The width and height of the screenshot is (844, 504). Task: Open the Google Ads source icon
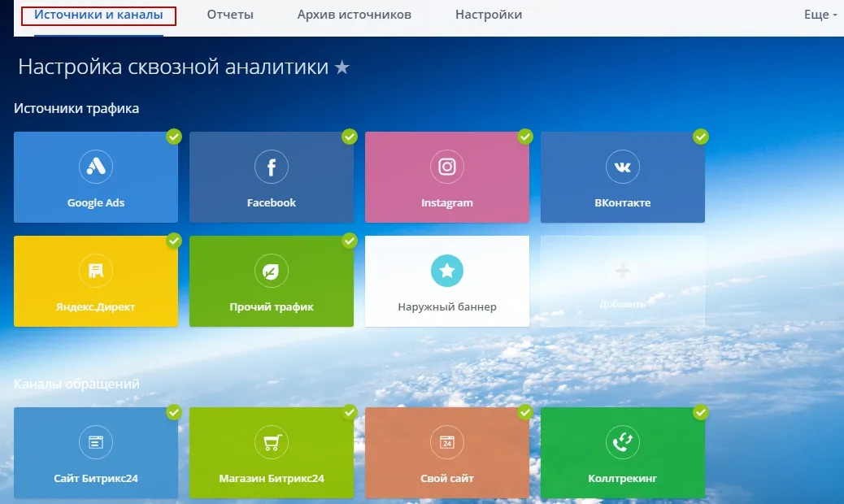96,167
